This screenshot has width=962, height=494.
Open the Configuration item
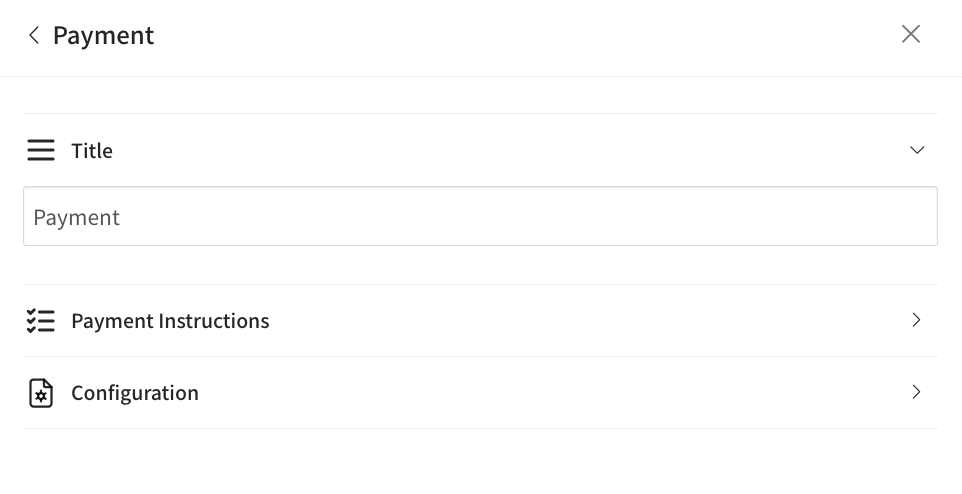[x=480, y=393]
